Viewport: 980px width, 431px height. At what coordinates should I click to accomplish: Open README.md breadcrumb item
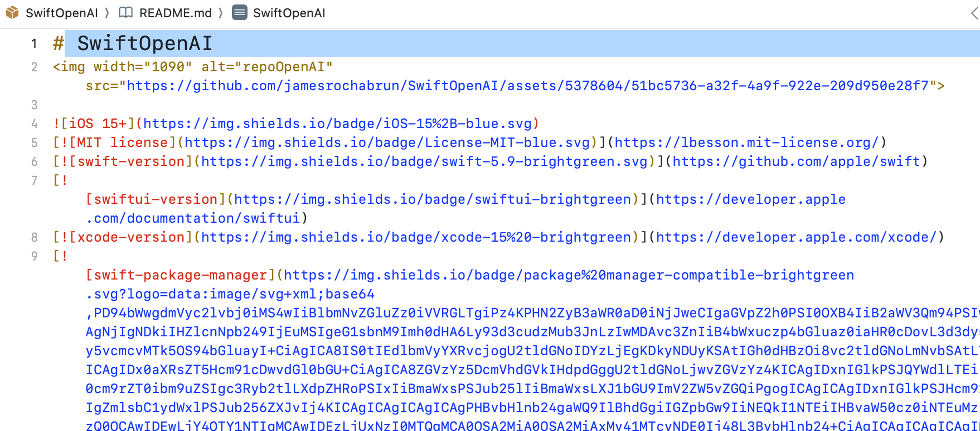pyautogui.click(x=176, y=13)
